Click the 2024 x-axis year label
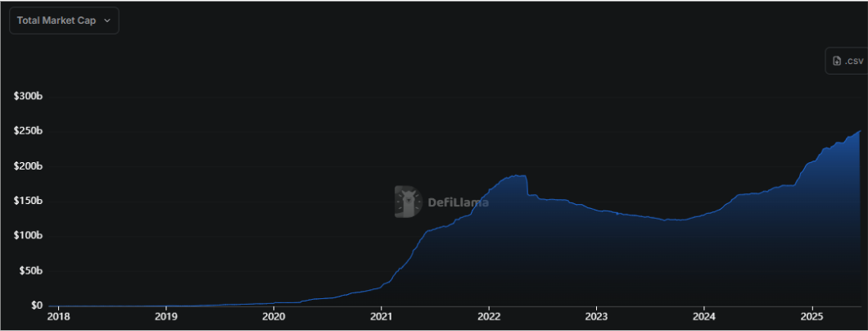This screenshot has height=331, width=868. pyautogui.click(x=704, y=316)
